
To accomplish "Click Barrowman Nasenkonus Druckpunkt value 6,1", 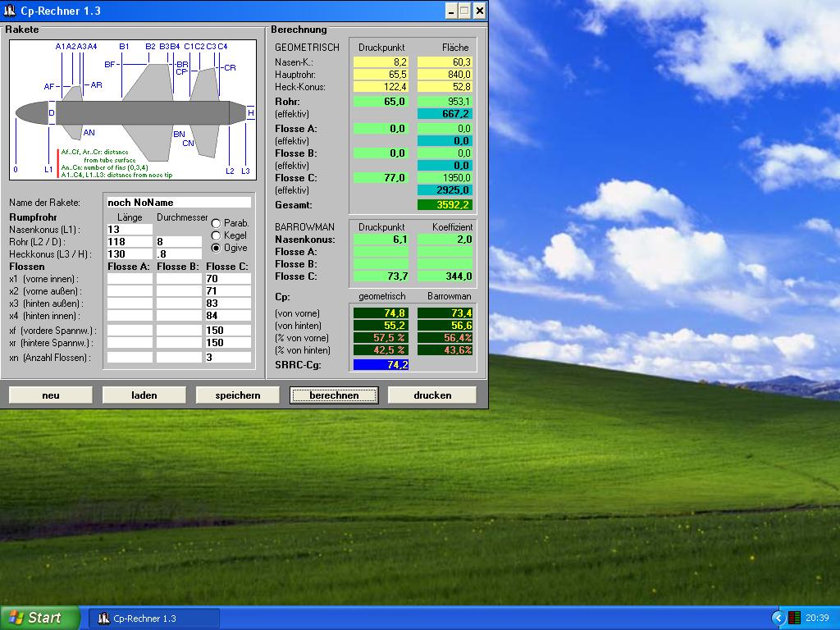I will coord(381,240).
